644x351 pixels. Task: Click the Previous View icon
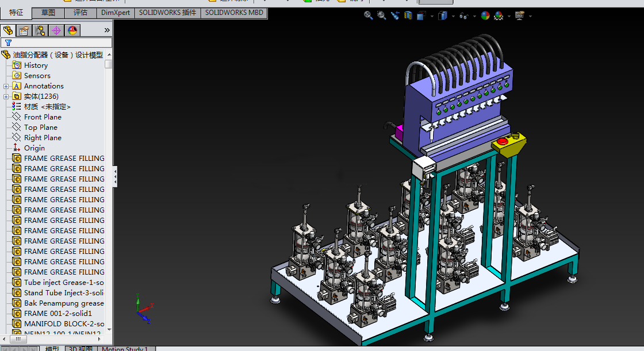click(395, 16)
